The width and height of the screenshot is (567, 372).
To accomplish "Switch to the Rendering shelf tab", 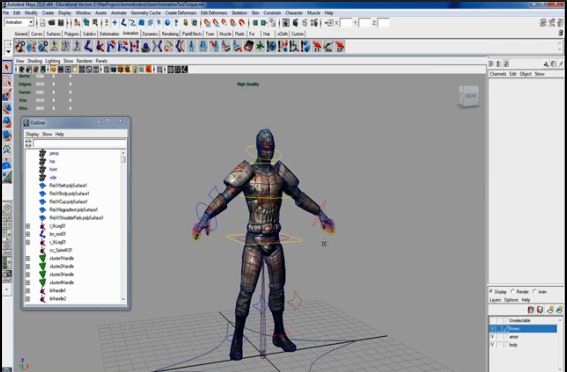I will tap(170, 34).
